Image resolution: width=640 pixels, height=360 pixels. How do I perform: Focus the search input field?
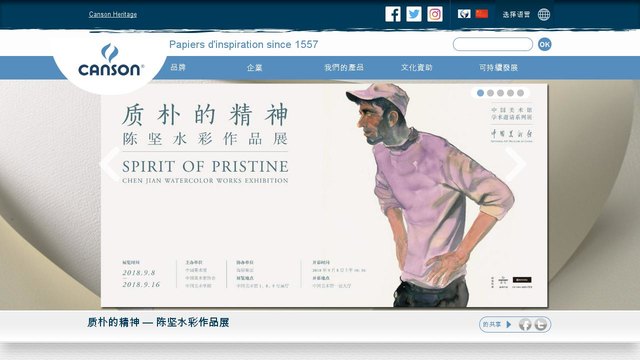point(493,44)
